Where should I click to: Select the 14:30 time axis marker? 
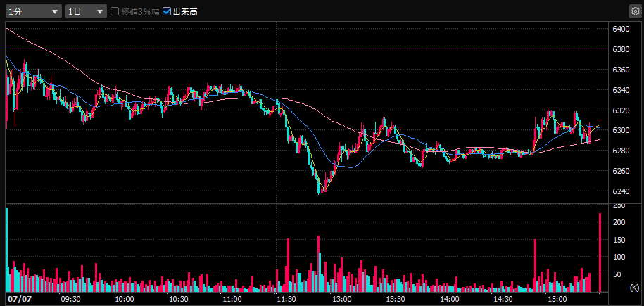504,298
